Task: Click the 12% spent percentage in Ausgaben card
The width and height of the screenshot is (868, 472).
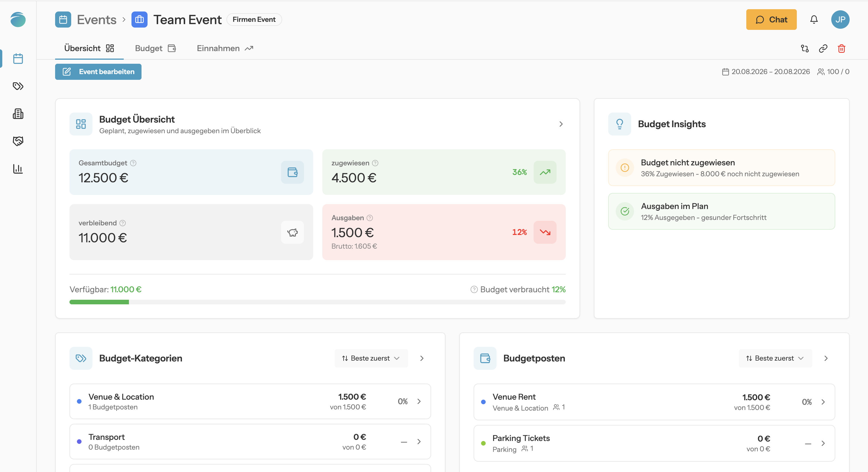Action: (x=520, y=232)
